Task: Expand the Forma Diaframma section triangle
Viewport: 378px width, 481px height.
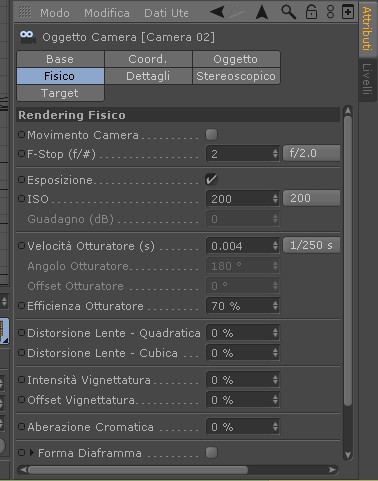Action: tap(32, 453)
